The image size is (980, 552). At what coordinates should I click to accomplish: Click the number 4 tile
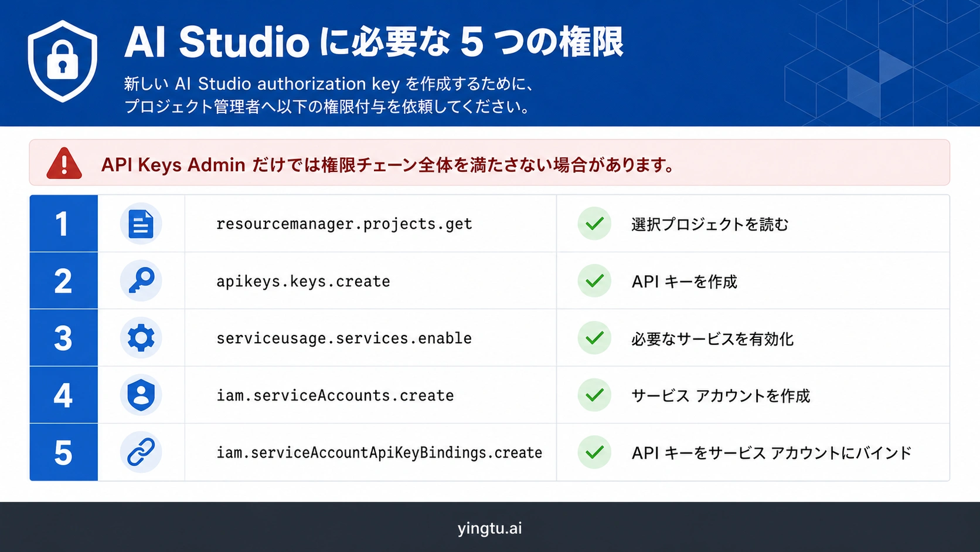[63, 395]
